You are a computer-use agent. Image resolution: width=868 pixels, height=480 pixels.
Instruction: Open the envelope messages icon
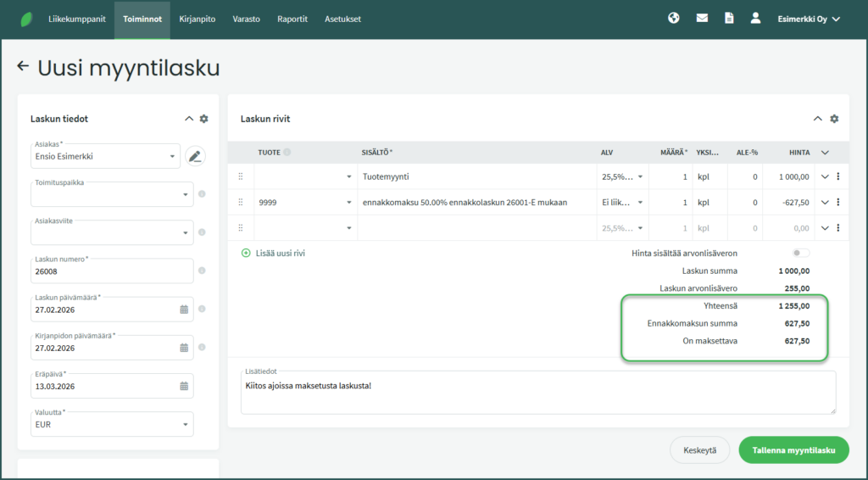tap(702, 19)
